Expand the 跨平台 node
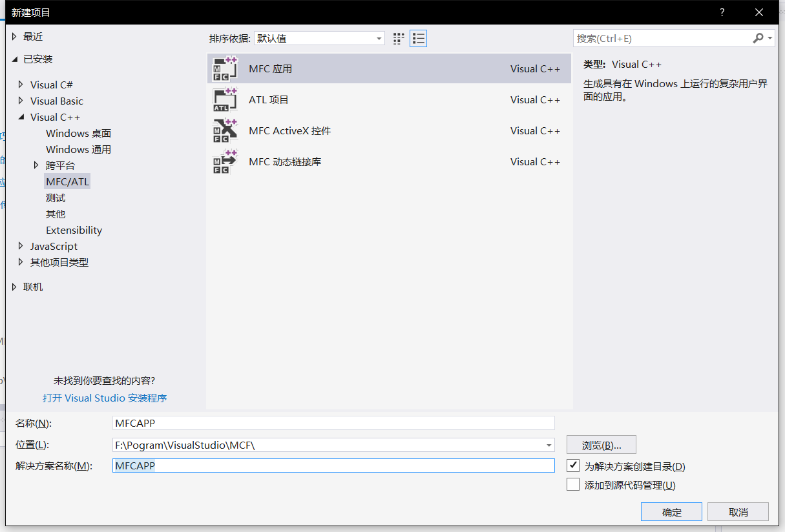 point(37,165)
